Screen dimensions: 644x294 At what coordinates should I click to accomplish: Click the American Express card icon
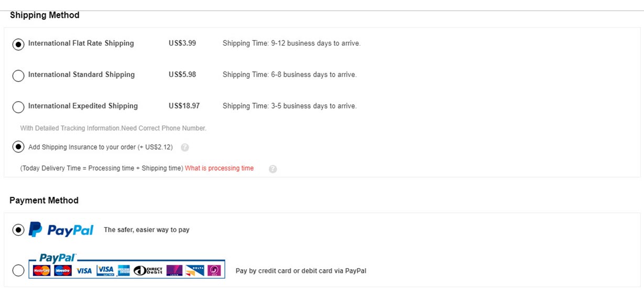(124, 270)
